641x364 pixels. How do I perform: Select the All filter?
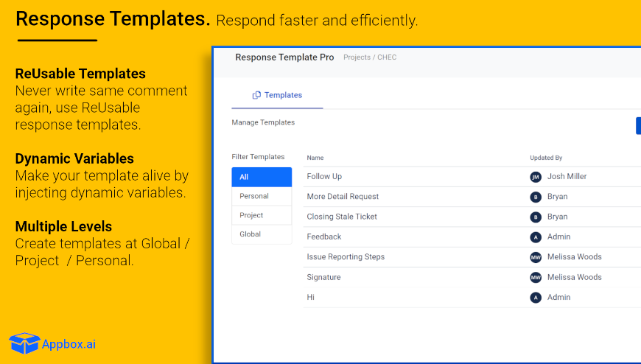tap(262, 177)
